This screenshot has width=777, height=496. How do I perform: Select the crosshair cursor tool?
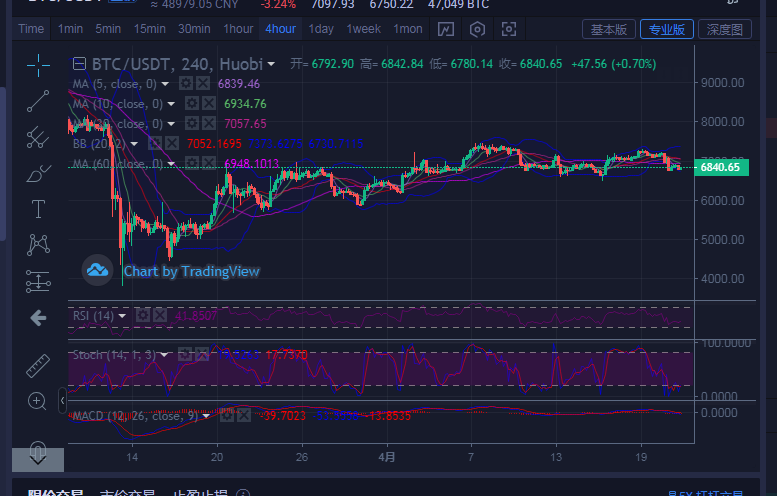tap(38, 65)
